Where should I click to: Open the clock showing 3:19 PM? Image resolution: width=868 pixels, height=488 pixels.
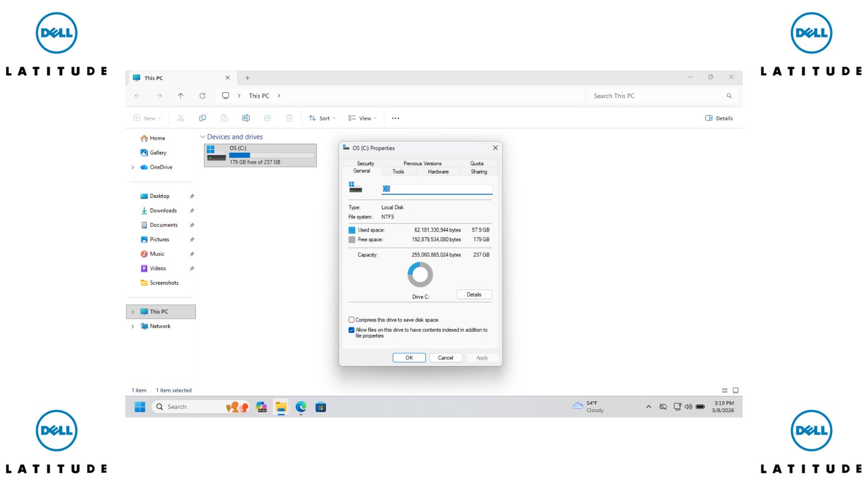pos(723,407)
